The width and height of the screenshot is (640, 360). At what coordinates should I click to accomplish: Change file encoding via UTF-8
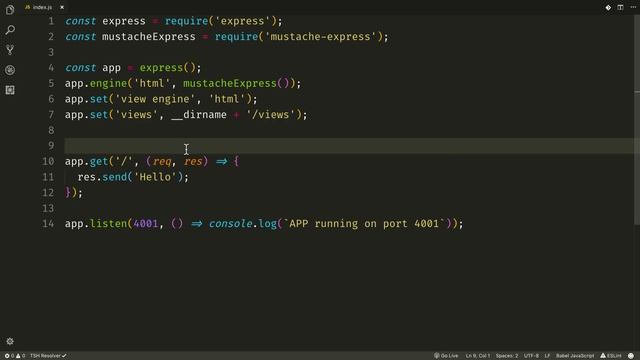(531, 356)
